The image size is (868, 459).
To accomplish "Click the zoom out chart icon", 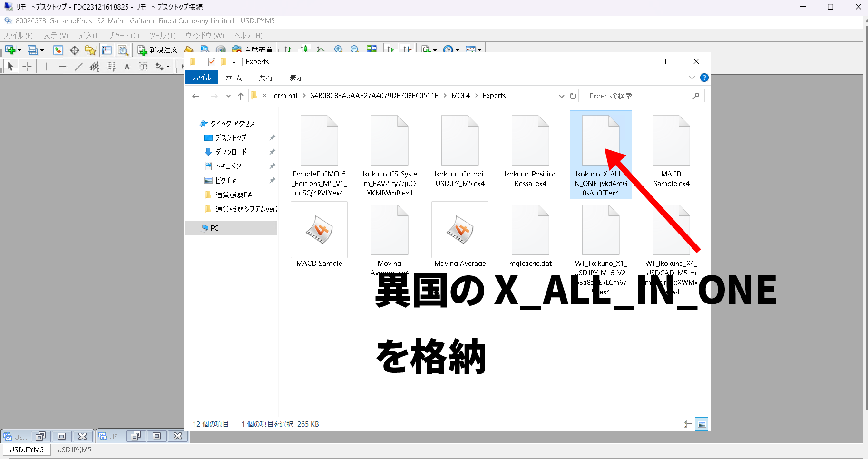I will (x=354, y=49).
